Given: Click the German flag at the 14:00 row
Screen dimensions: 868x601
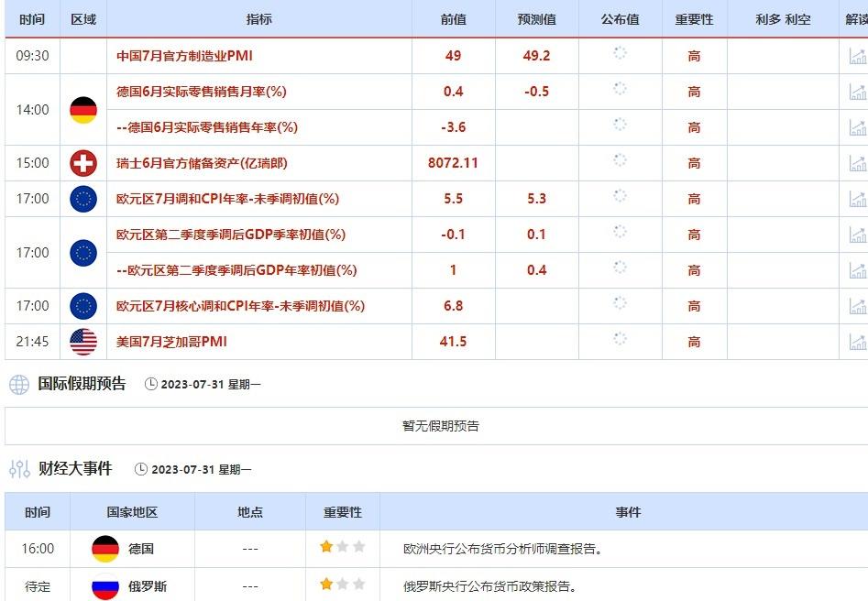Looking at the screenshot, I should [x=82, y=109].
